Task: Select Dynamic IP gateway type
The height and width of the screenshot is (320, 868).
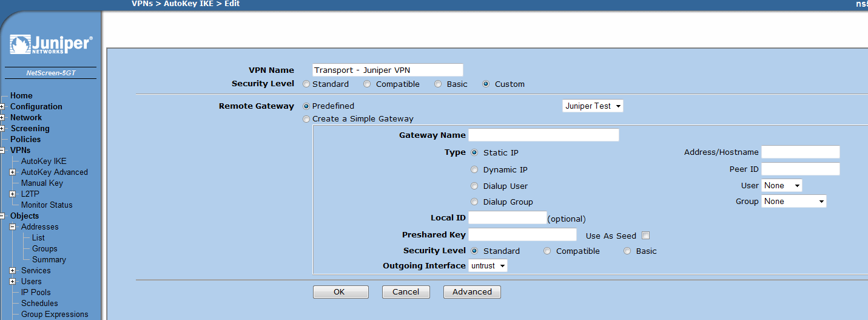Action: pos(474,170)
